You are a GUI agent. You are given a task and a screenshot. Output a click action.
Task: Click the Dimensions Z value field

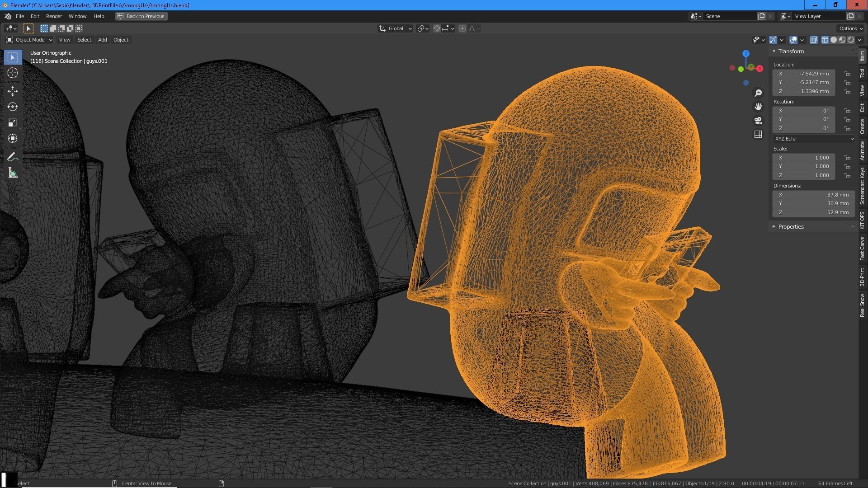[x=813, y=212]
